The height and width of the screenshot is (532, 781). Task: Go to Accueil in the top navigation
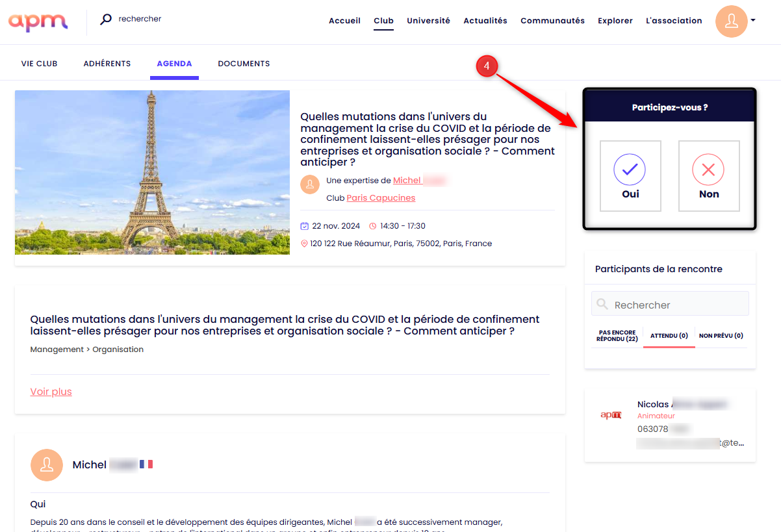pos(344,21)
